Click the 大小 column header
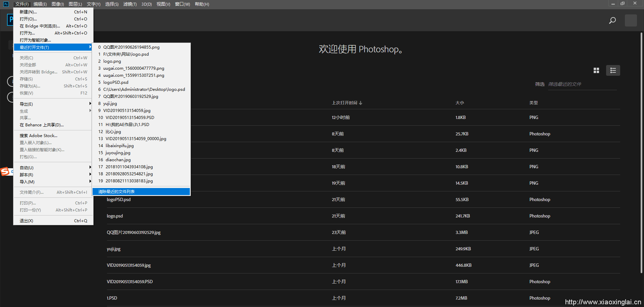The image size is (644, 307). click(460, 103)
